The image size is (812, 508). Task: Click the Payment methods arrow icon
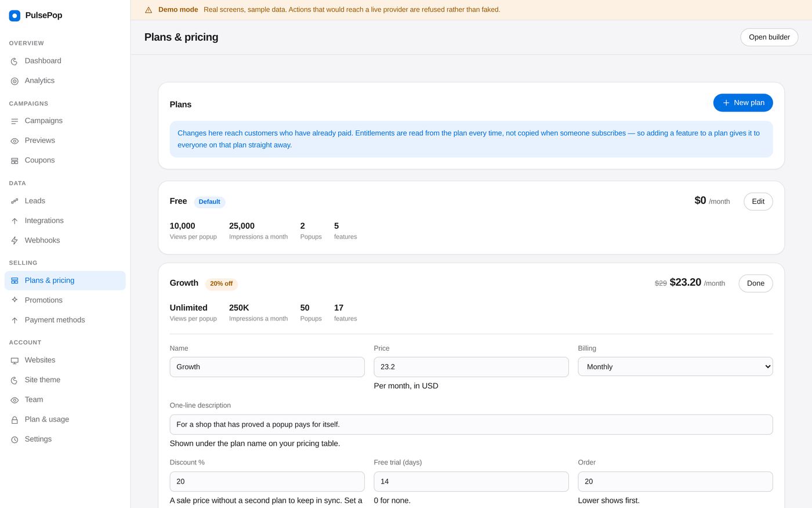click(x=14, y=320)
